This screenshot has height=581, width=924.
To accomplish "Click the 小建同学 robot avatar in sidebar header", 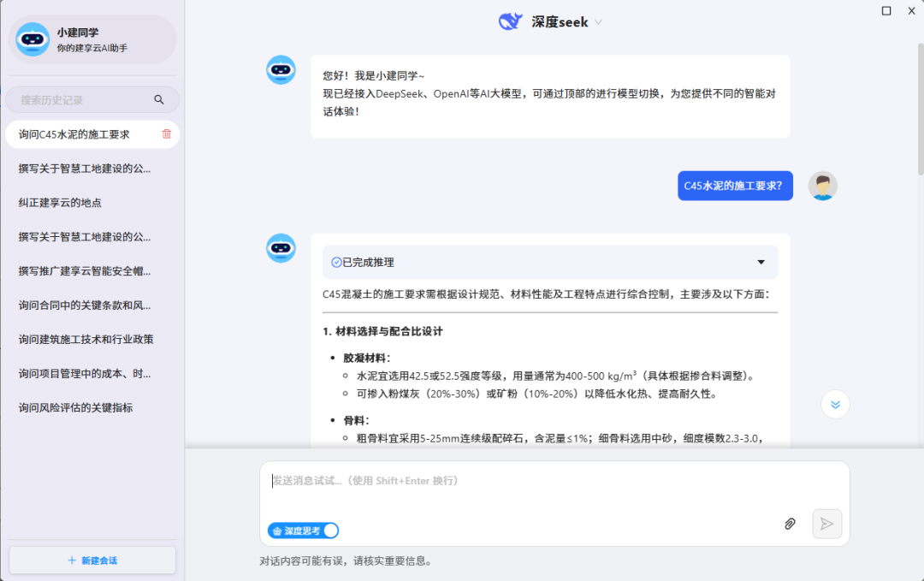I will pyautogui.click(x=33, y=39).
